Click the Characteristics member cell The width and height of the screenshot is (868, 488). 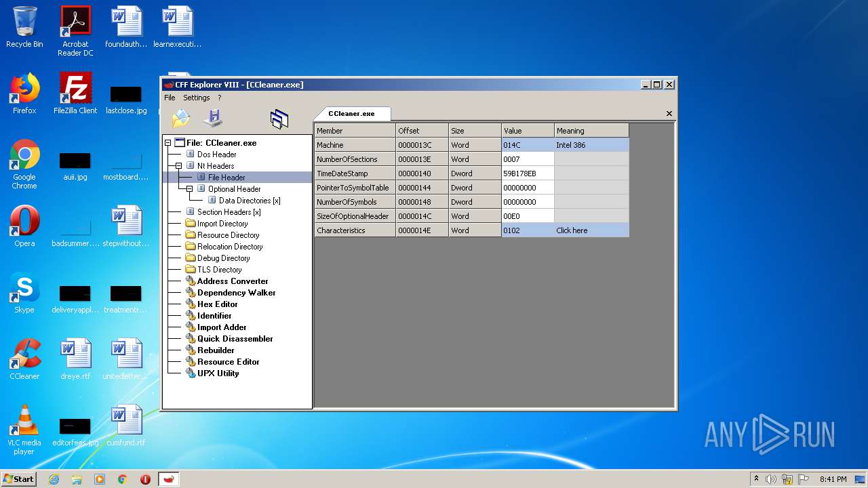[355, 230]
